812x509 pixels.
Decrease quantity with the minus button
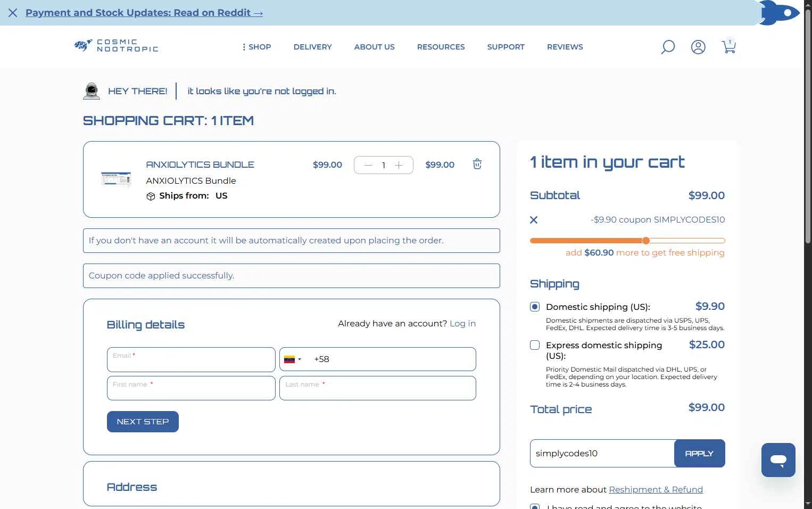[x=368, y=165]
